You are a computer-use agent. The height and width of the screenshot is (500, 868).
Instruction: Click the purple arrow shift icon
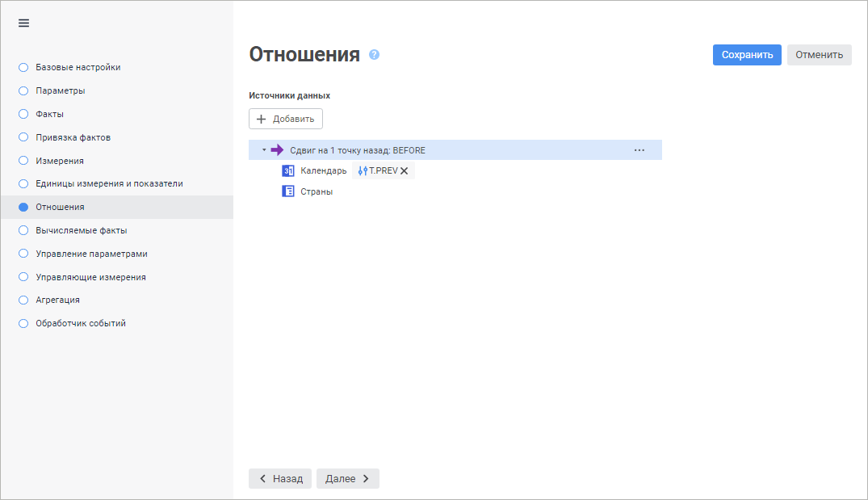pyautogui.click(x=277, y=150)
